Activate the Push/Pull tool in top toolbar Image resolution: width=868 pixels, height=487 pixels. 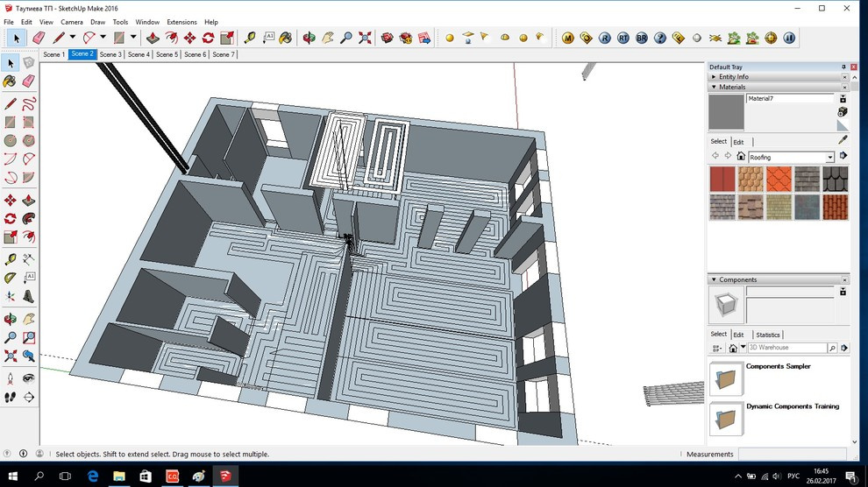[x=153, y=38]
